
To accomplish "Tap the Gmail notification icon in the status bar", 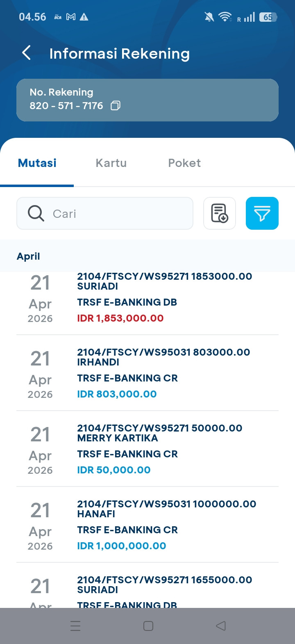I will [71, 17].
